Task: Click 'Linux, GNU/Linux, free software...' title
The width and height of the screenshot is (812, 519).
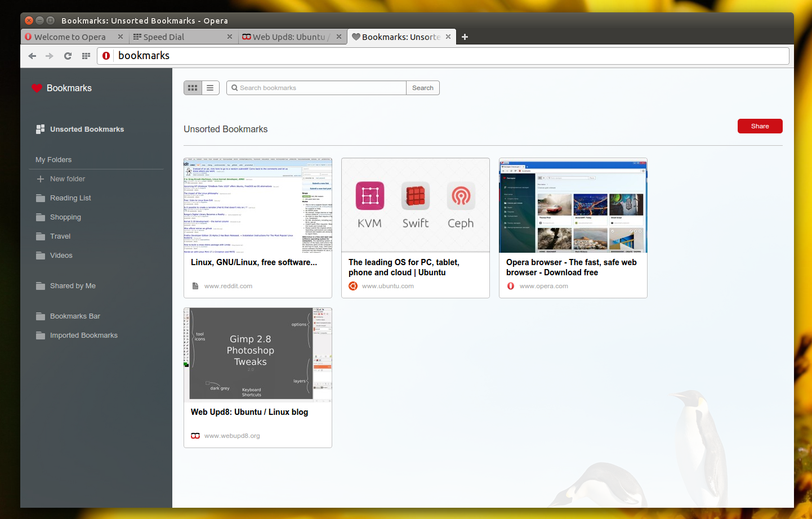Action: coord(254,262)
